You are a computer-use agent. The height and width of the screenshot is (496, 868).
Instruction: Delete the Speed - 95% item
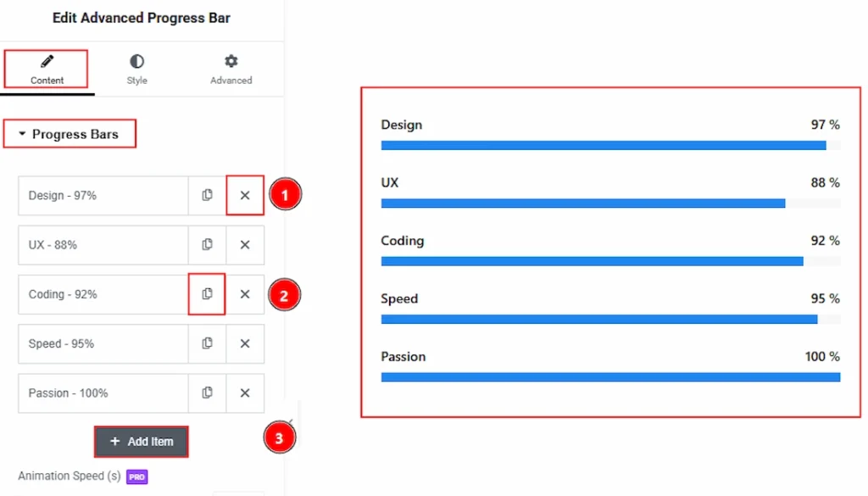tap(245, 343)
